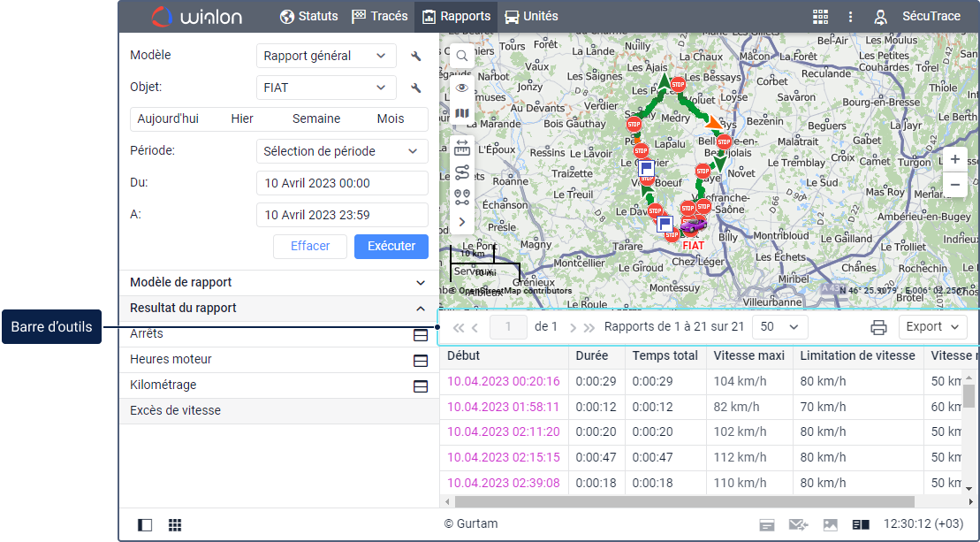Go to last results page

tap(589, 327)
